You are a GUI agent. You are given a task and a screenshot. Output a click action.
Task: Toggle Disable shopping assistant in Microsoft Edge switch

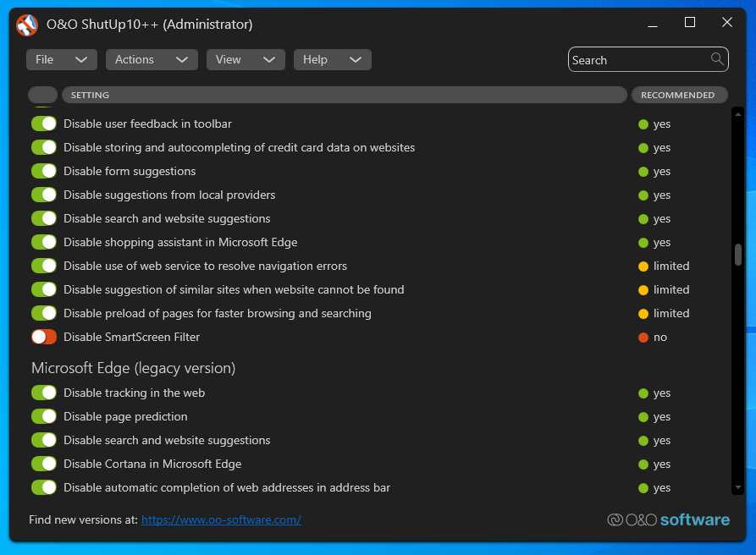44,242
